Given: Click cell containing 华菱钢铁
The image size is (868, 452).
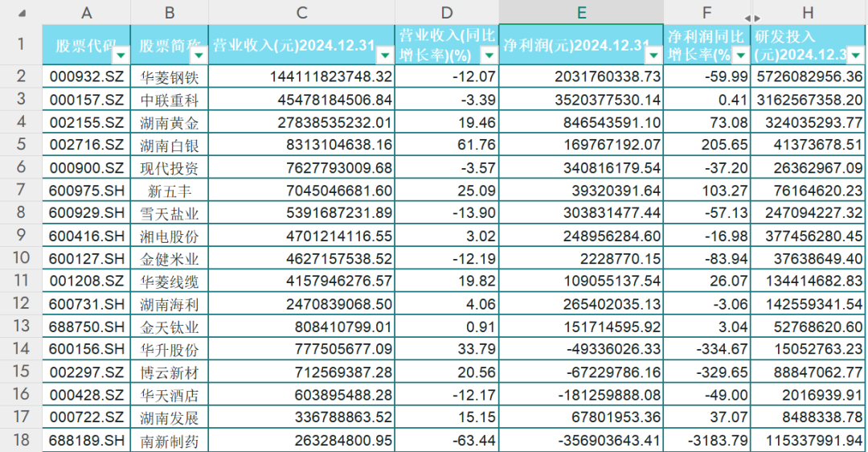Looking at the screenshot, I should click(x=170, y=76).
